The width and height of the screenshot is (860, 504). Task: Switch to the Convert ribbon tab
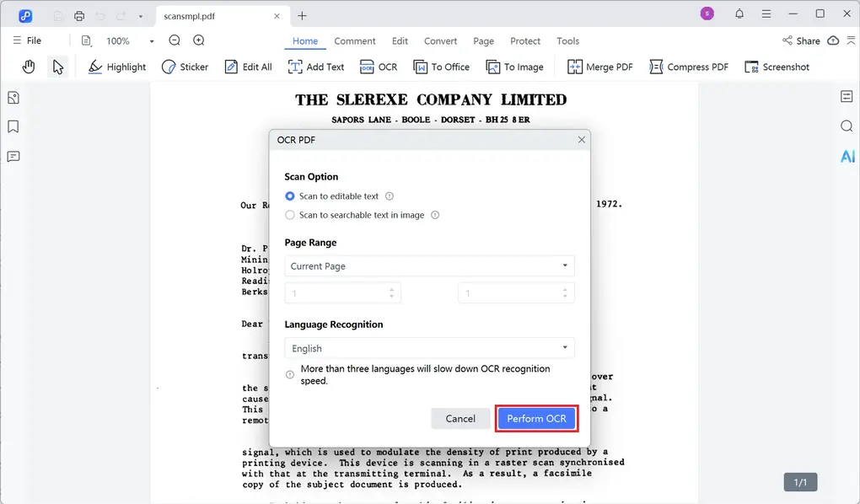440,40
